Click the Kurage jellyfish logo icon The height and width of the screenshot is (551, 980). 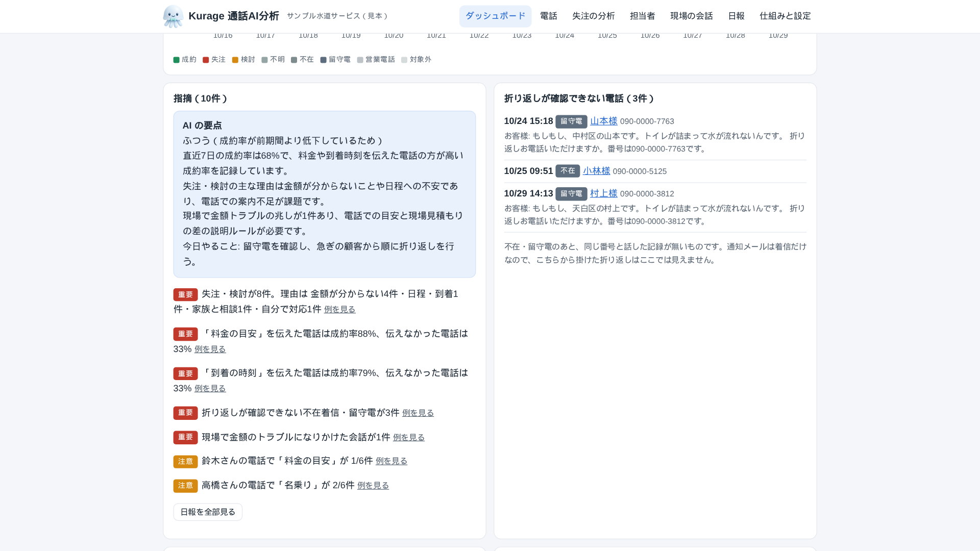(x=173, y=16)
